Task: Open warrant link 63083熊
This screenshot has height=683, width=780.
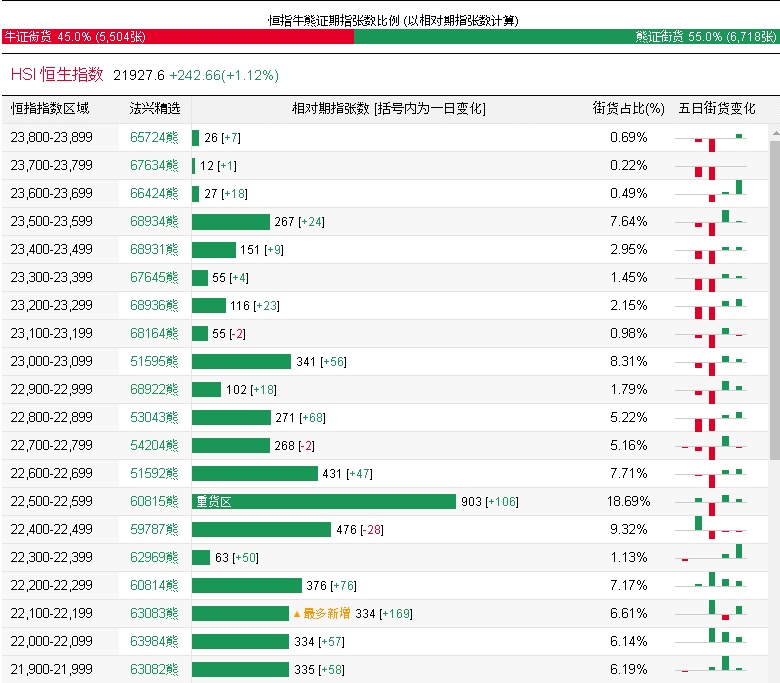Action: point(154,613)
